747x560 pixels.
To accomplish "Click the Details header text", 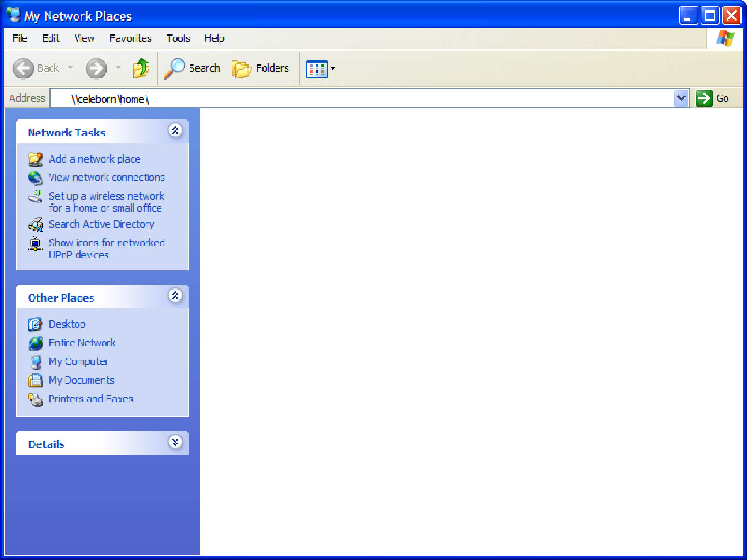I will tap(46, 444).
